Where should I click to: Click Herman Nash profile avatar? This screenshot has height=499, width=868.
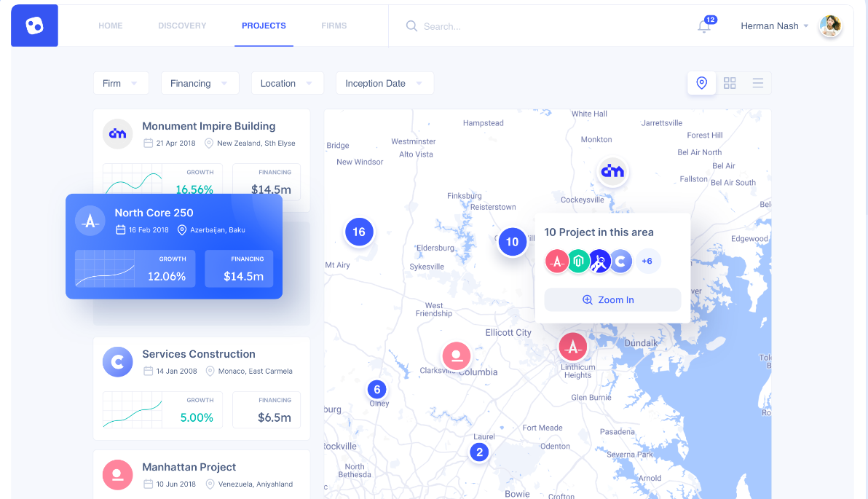[830, 26]
